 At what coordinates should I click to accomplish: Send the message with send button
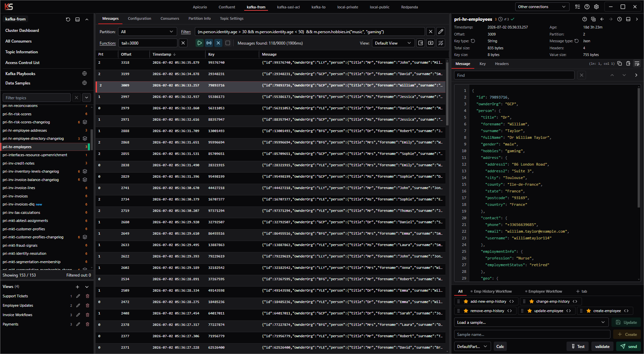point(629,346)
